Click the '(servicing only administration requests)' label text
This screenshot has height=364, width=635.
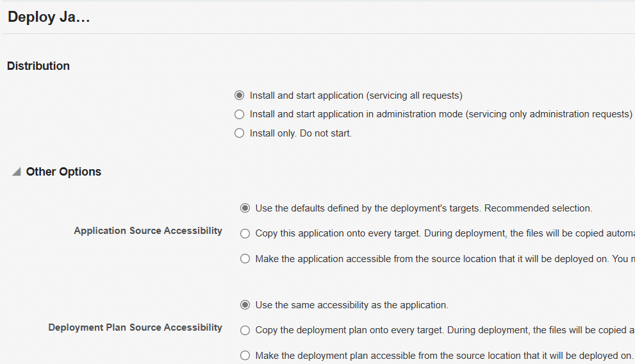(548, 114)
